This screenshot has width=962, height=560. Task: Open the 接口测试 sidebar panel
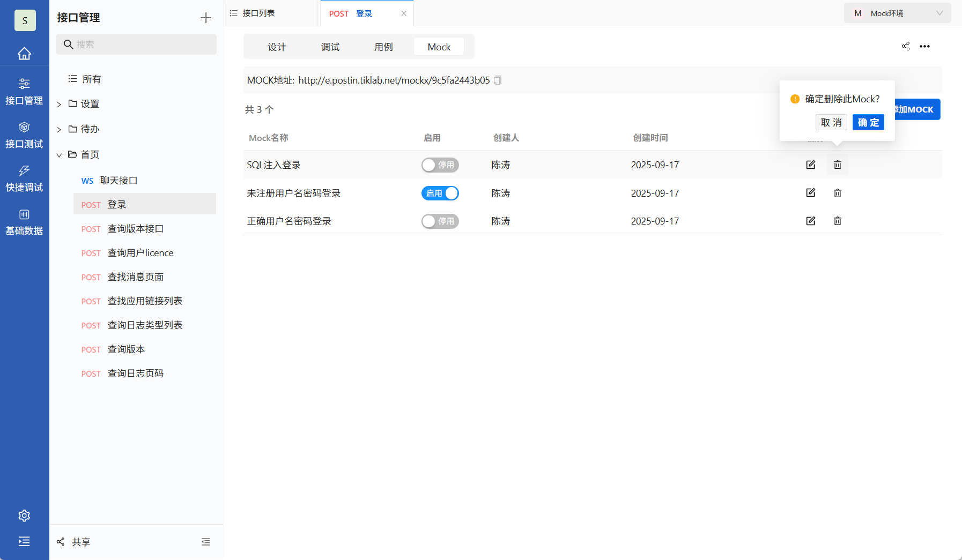[24, 135]
